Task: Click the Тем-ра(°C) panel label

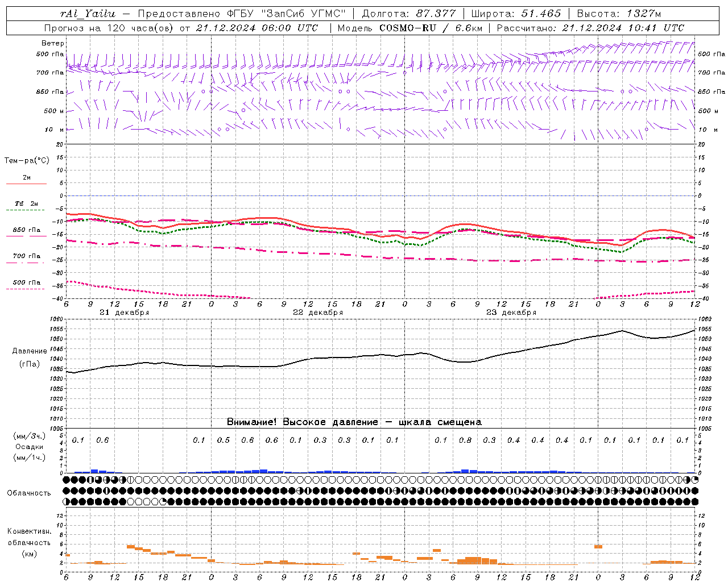Action: point(27,161)
